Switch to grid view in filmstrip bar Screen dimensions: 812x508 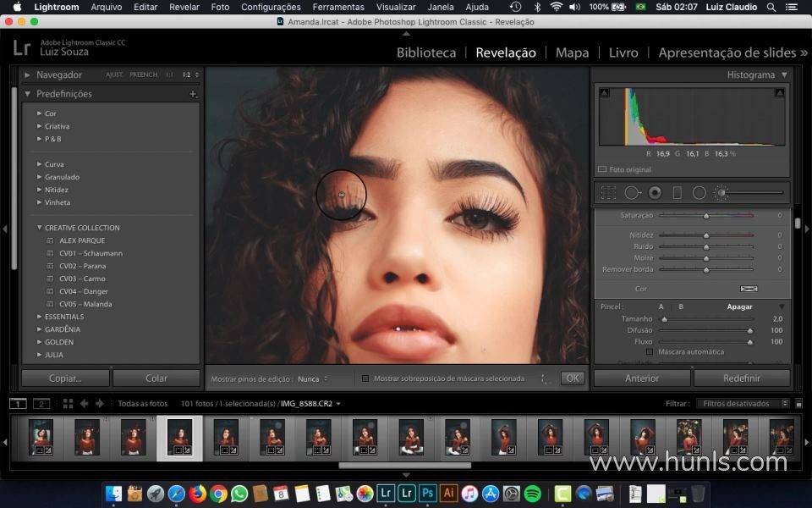coord(69,404)
